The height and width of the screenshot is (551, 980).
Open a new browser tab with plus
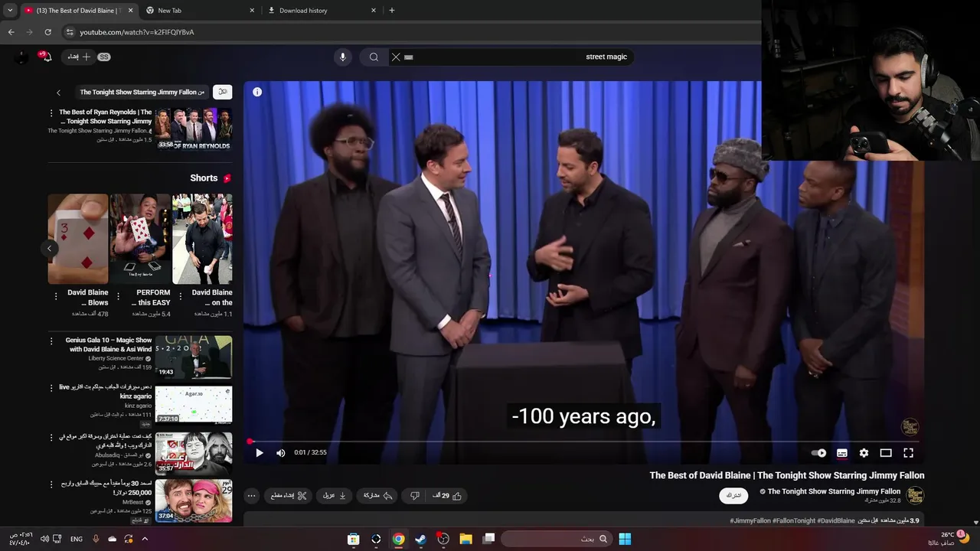coord(392,11)
